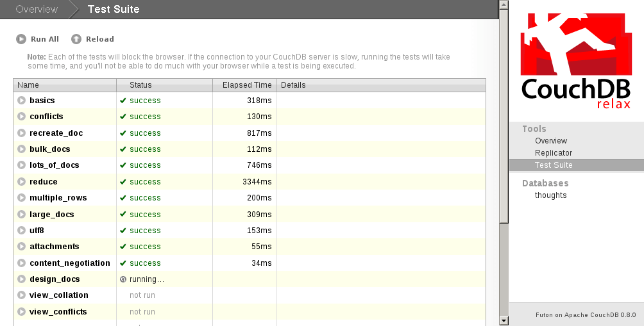Run the conflicts test via play icon
The height and width of the screenshot is (326, 644).
pyautogui.click(x=21, y=117)
